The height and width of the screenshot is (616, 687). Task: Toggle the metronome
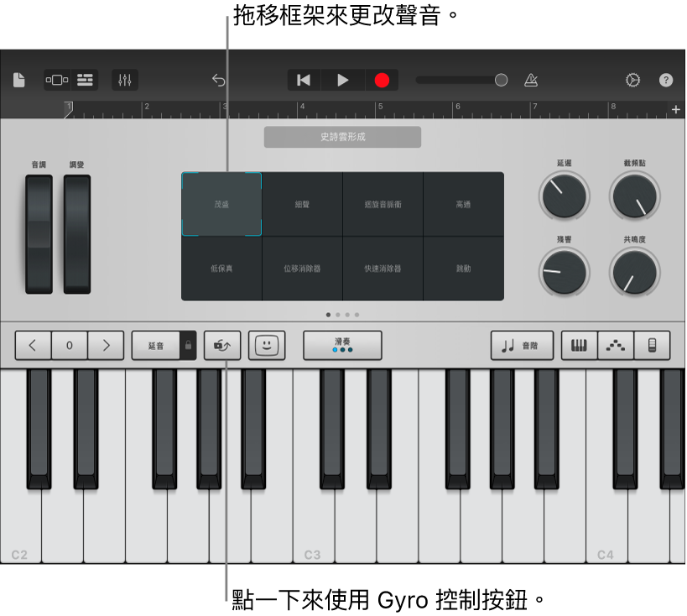point(531,81)
